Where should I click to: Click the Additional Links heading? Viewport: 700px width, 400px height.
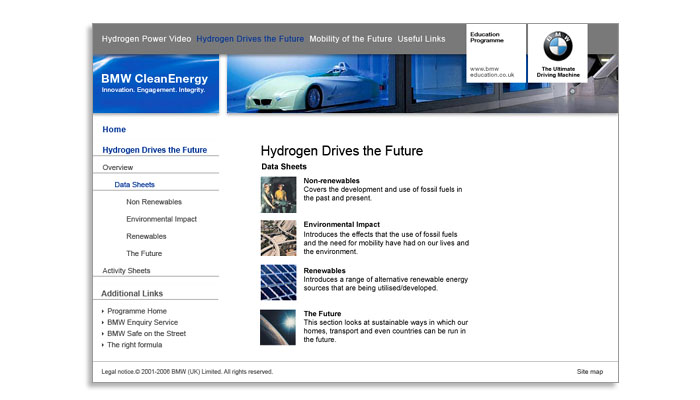(132, 293)
